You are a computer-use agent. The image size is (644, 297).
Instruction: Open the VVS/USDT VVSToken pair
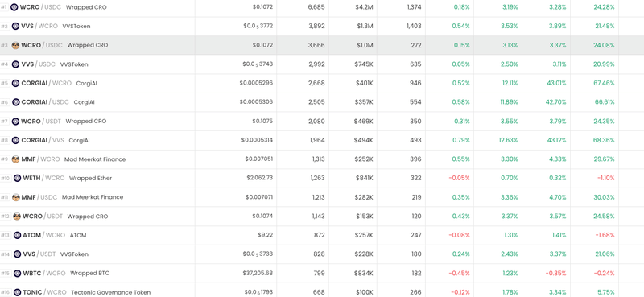click(x=322, y=254)
